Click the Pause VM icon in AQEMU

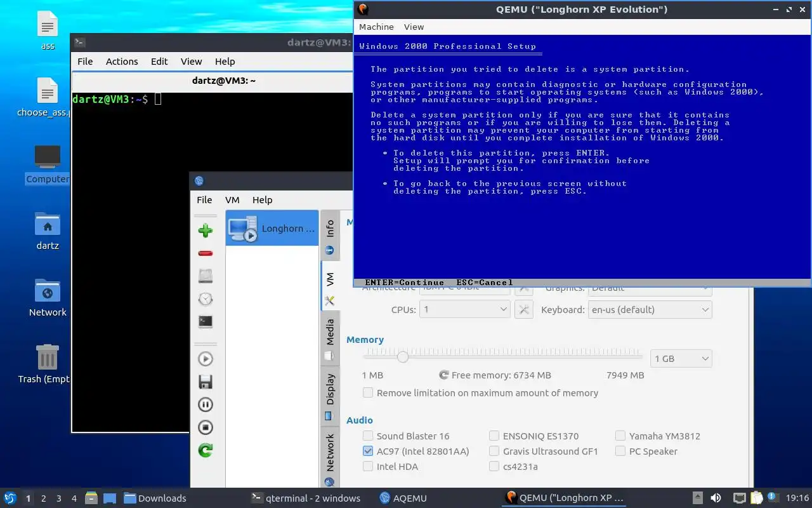click(206, 404)
